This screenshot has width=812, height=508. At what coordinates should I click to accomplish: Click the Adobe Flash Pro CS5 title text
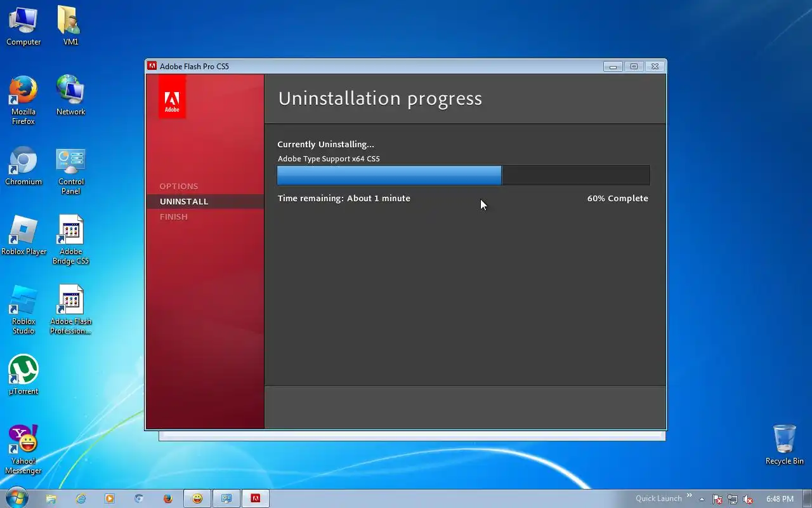(x=194, y=66)
